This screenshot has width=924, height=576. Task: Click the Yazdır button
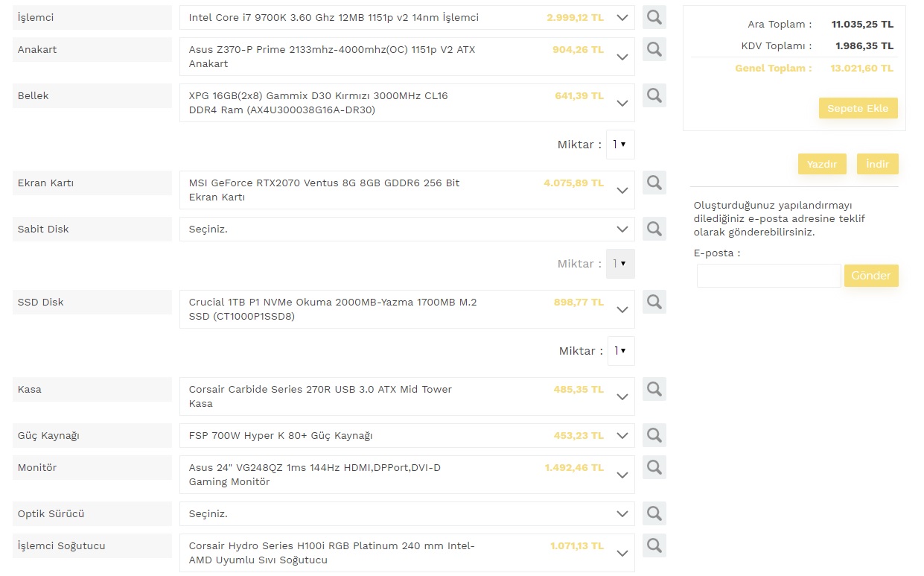(822, 164)
